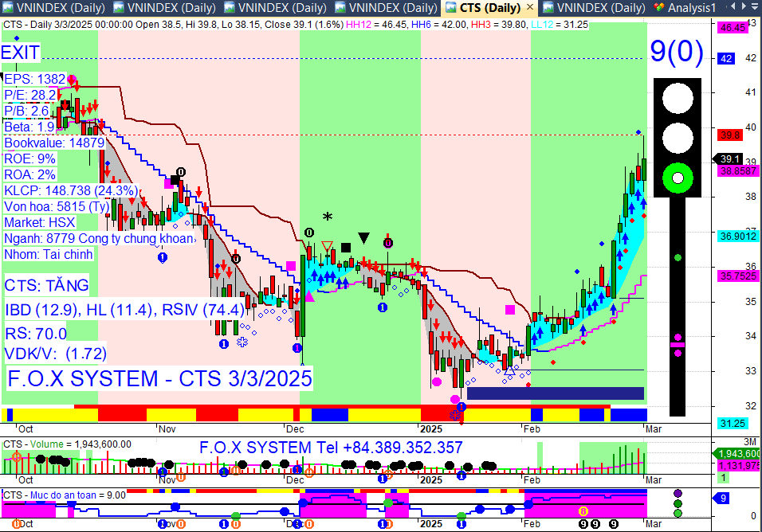Click the Market: HSX label
This screenshot has height=532, width=762.
pos(39,222)
